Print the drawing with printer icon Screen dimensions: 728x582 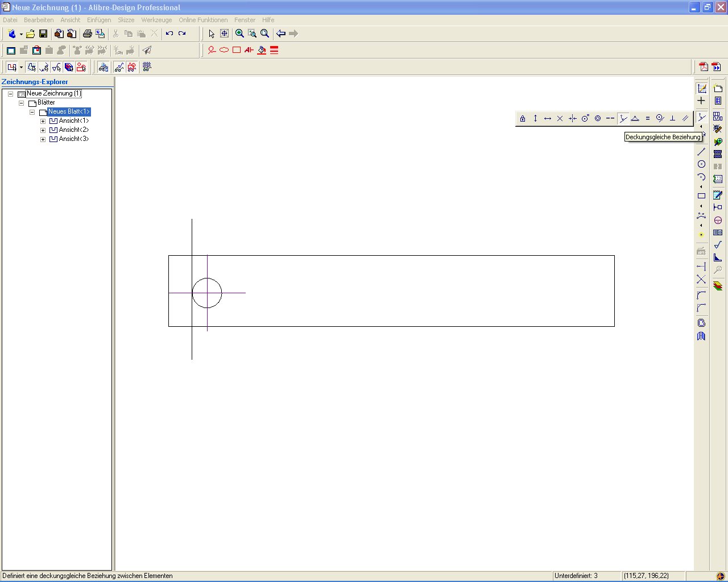pos(88,34)
